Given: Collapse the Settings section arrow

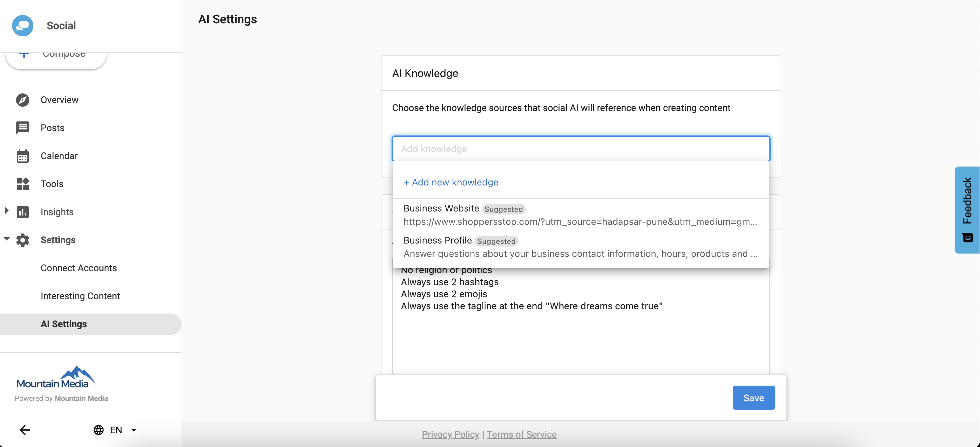Looking at the screenshot, I should pyautogui.click(x=6, y=239).
